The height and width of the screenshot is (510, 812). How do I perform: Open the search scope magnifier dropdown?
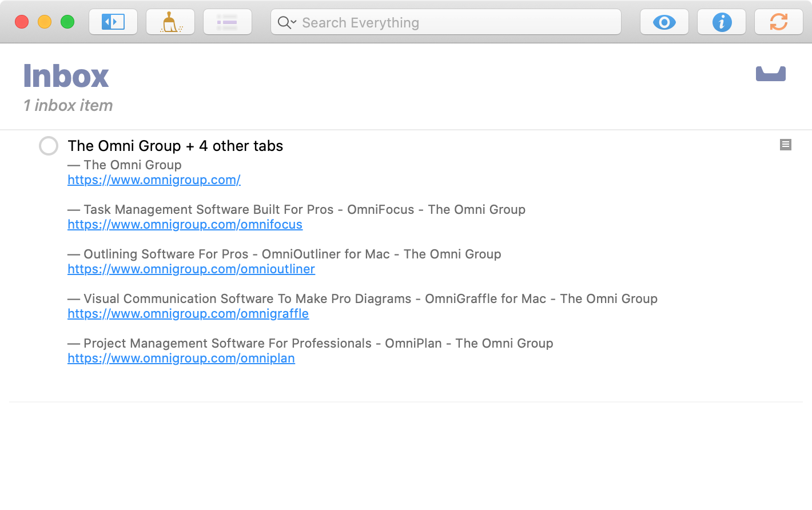click(287, 22)
